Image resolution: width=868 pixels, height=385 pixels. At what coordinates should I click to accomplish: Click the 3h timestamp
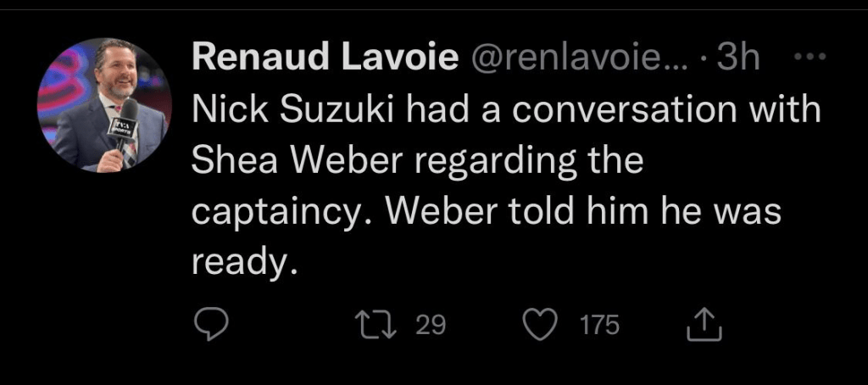pos(737,59)
